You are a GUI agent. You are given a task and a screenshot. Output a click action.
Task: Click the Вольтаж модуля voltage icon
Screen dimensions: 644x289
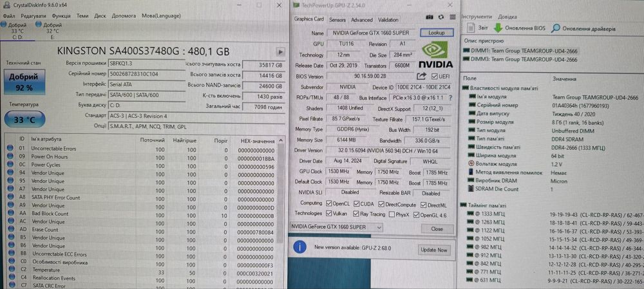471,163
